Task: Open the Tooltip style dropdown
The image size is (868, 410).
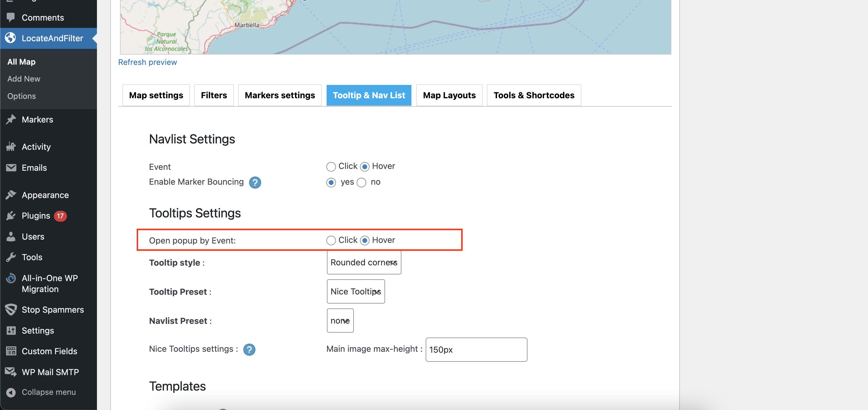Action: click(x=364, y=262)
